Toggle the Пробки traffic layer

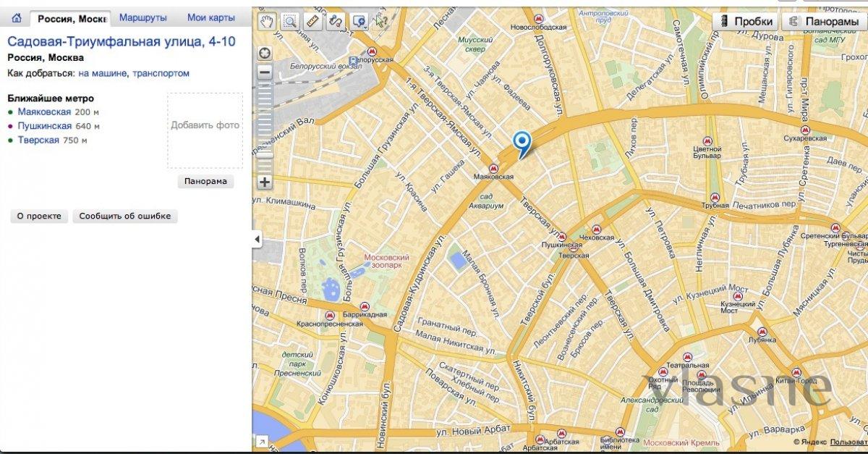744,22
